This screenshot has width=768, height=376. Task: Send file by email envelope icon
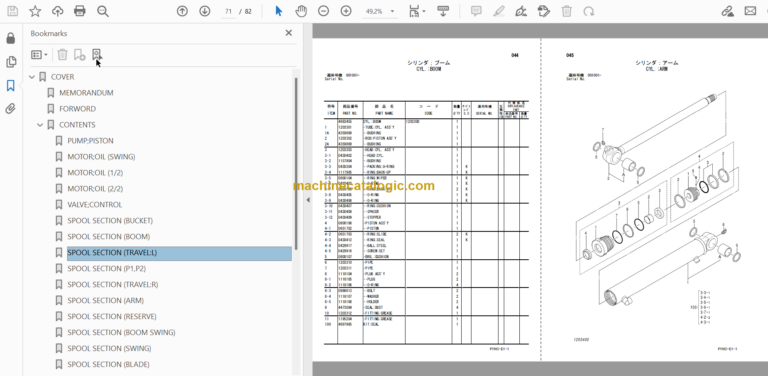[x=750, y=11]
